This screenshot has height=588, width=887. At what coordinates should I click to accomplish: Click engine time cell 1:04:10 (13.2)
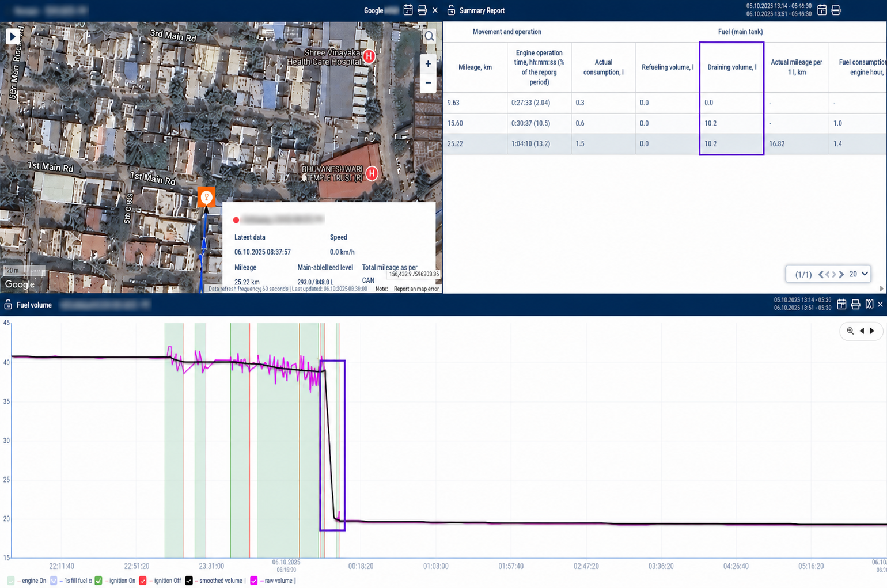click(x=539, y=144)
